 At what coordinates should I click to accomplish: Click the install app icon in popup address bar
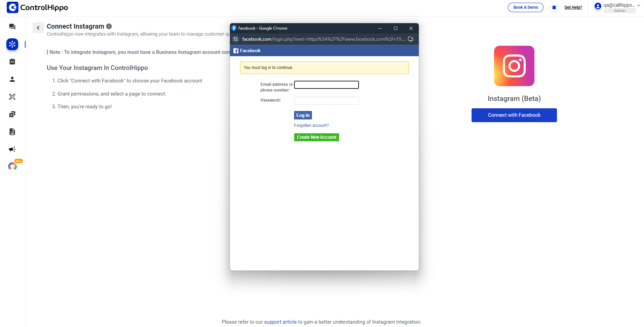click(x=411, y=39)
